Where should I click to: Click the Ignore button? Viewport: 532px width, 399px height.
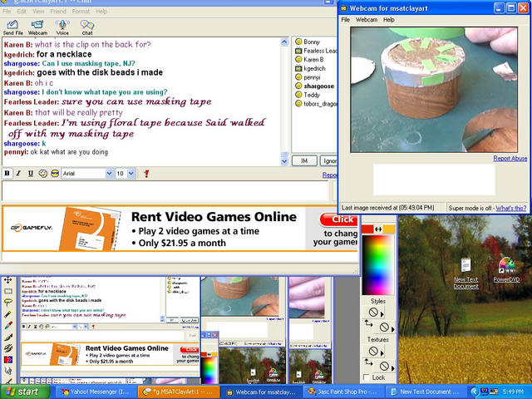click(329, 160)
